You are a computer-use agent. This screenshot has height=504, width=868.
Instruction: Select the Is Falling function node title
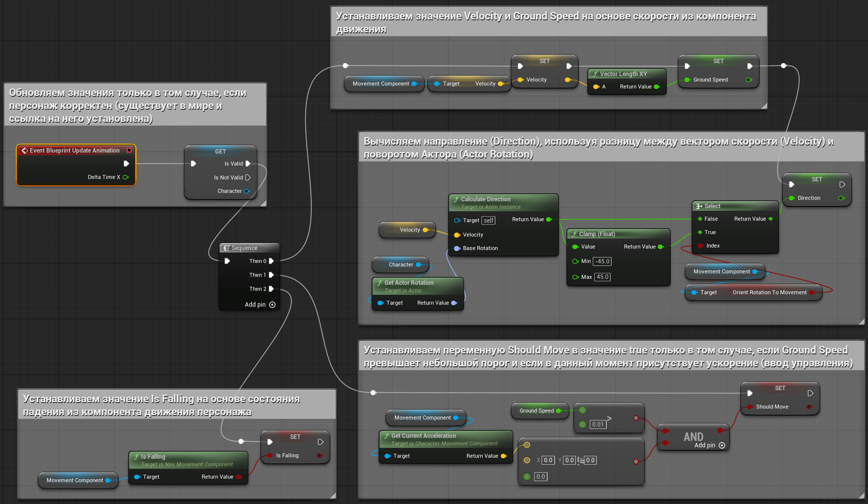[x=153, y=457]
